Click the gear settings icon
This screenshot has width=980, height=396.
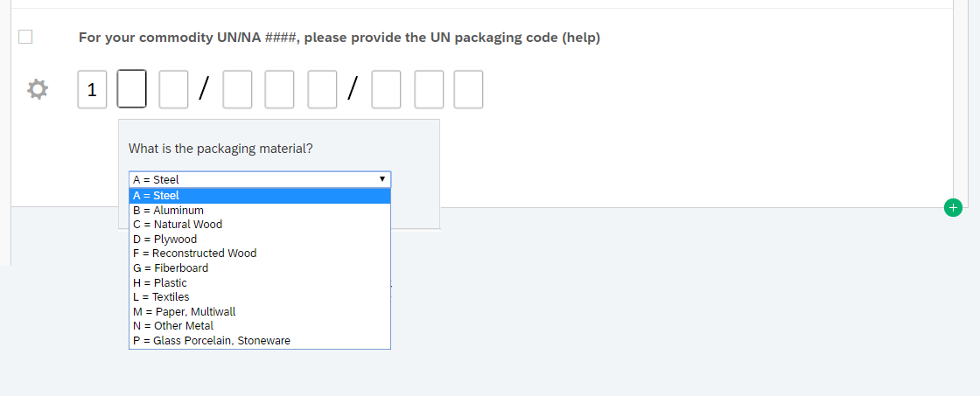click(38, 89)
